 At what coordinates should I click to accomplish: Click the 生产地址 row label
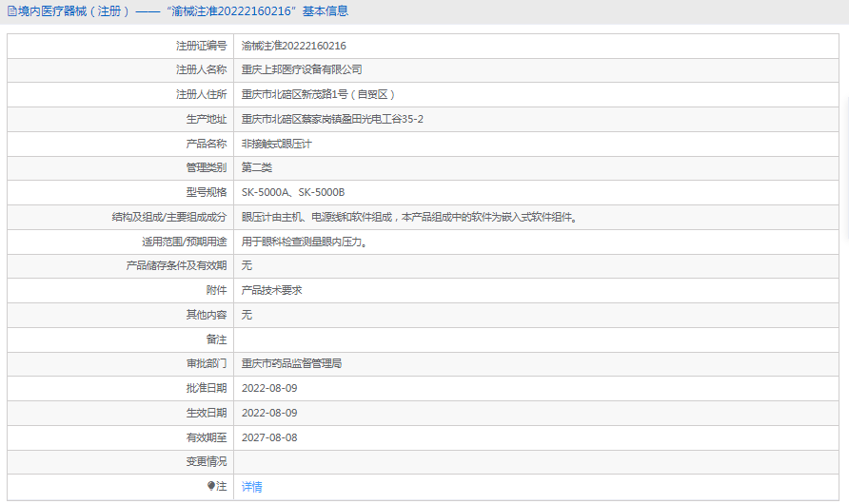207,119
